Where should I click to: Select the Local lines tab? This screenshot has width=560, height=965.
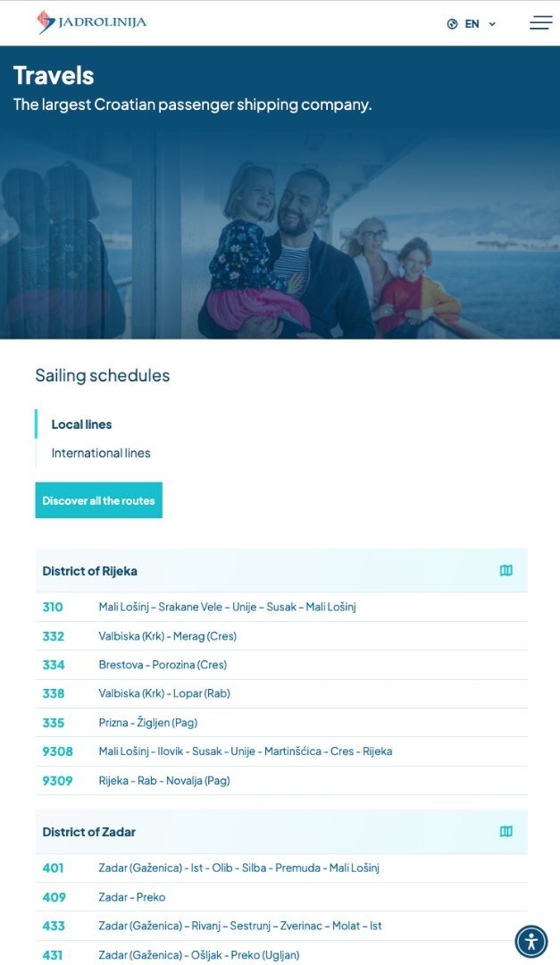point(81,424)
